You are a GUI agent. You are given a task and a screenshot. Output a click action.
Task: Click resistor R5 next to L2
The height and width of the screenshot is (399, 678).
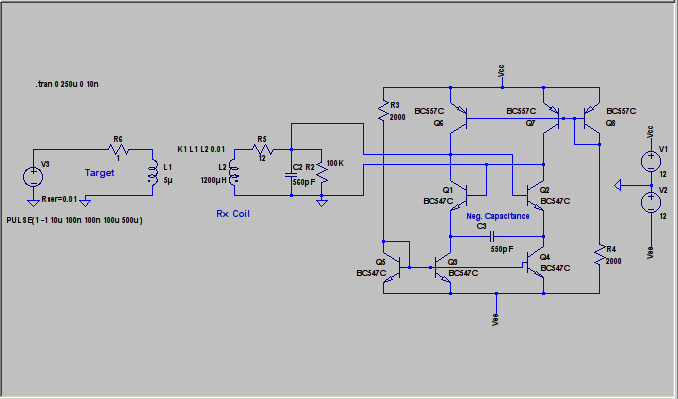tap(262, 150)
